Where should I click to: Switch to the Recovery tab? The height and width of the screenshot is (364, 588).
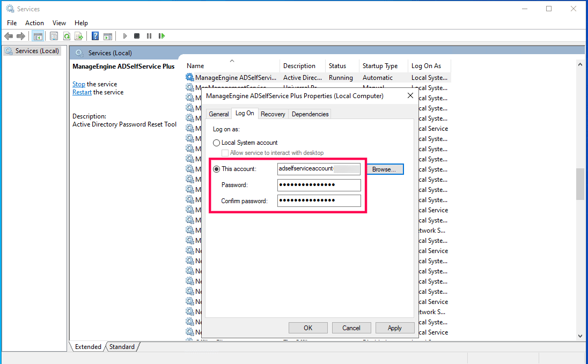pyautogui.click(x=273, y=114)
